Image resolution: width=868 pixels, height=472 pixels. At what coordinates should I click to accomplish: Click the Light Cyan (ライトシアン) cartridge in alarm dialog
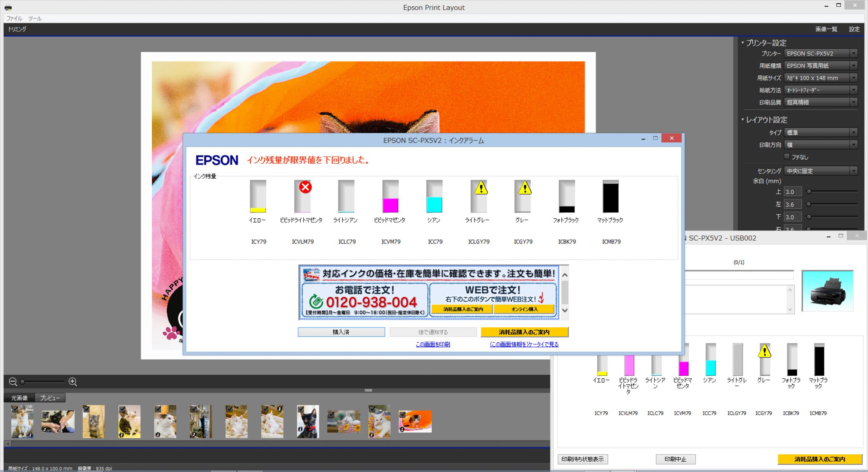pyautogui.click(x=346, y=196)
